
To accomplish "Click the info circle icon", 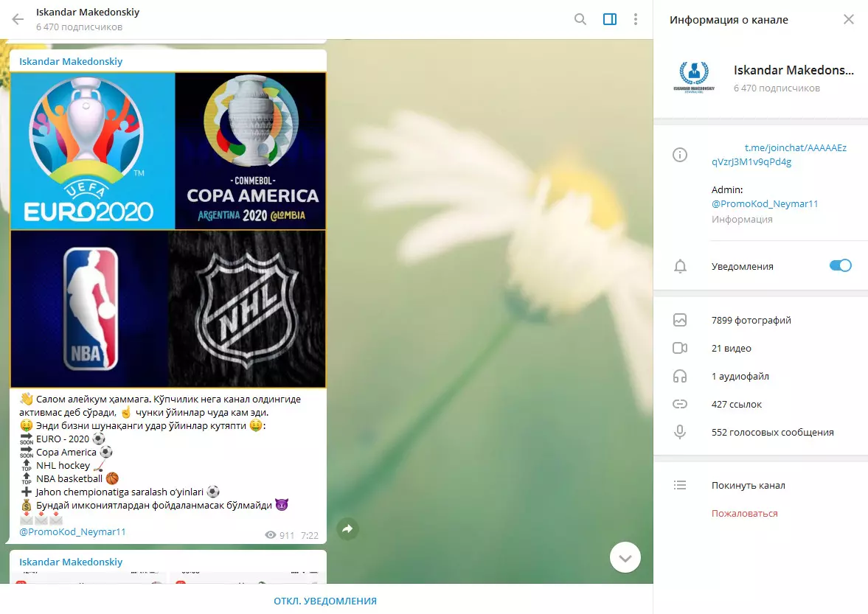I will pyautogui.click(x=680, y=155).
